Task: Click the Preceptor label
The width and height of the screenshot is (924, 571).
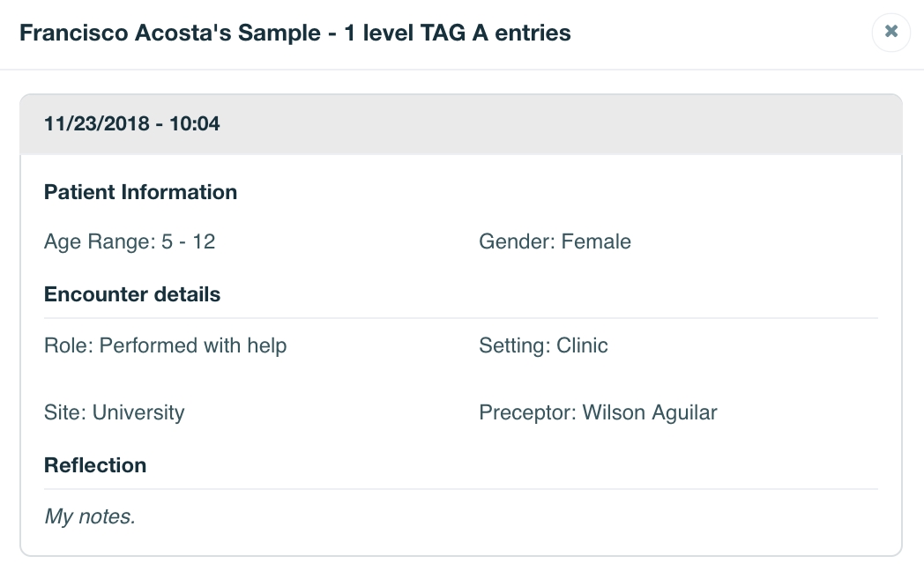Action: pyautogui.click(x=527, y=412)
